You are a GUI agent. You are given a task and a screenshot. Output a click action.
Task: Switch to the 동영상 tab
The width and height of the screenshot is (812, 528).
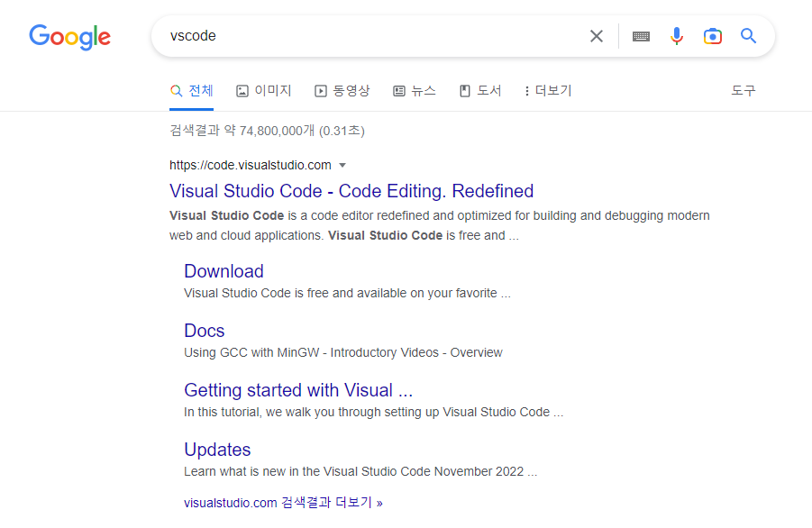coord(342,91)
